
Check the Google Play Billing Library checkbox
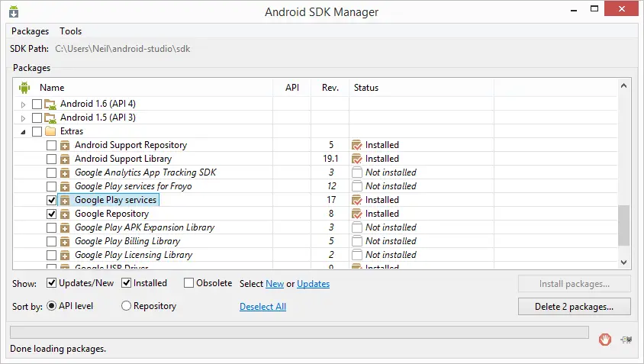pos(51,241)
